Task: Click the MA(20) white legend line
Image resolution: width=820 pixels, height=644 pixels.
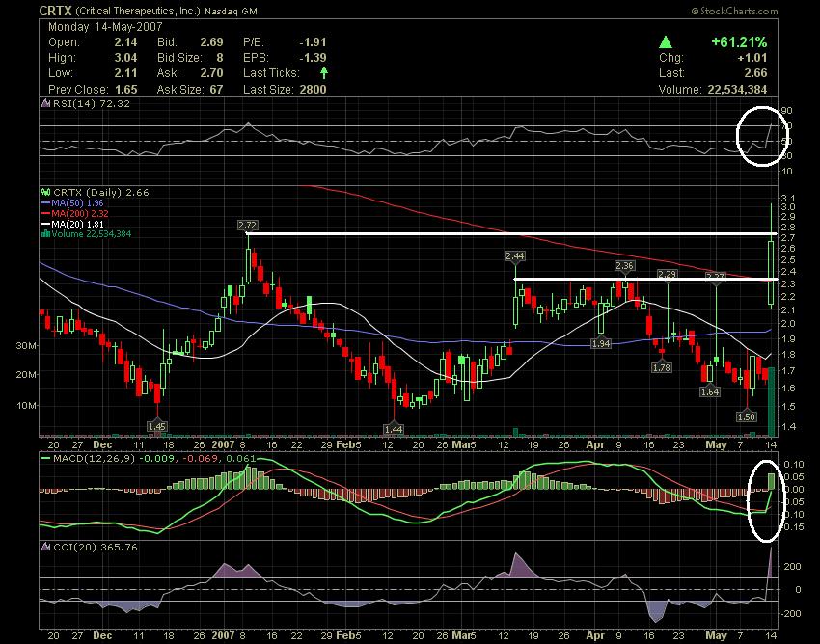Action: (x=46, y=225)
